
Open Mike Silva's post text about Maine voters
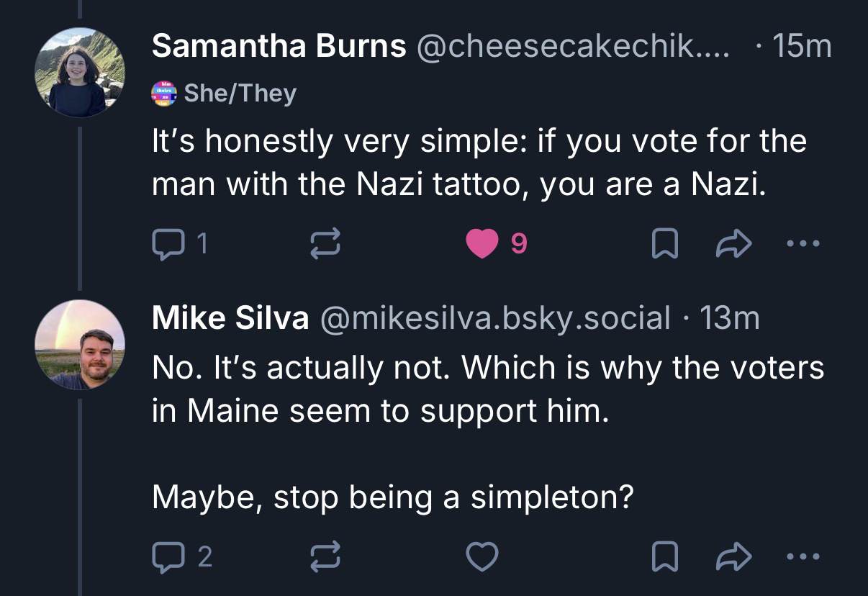[487, 389]
